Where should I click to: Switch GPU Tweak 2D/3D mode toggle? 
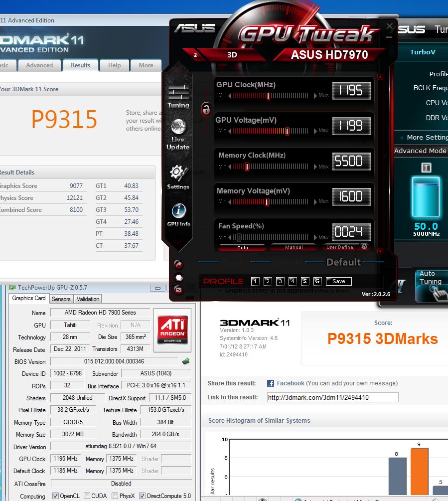195,55
